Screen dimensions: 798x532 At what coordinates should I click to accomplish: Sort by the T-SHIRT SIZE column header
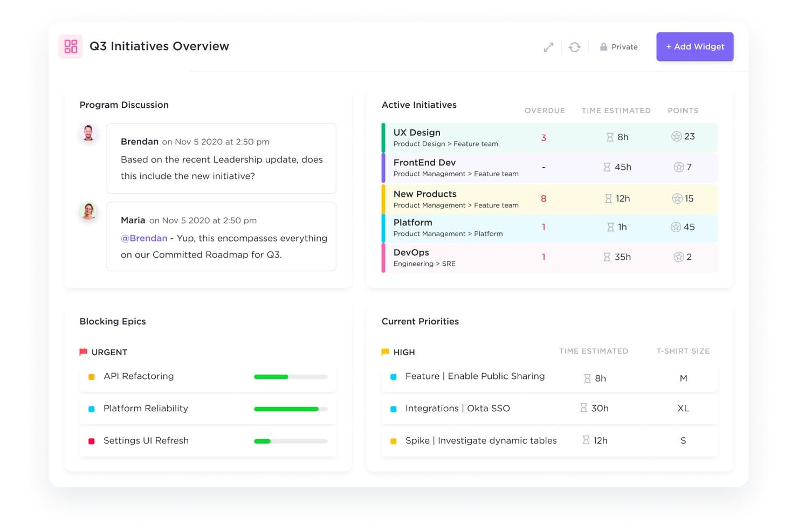683,351
